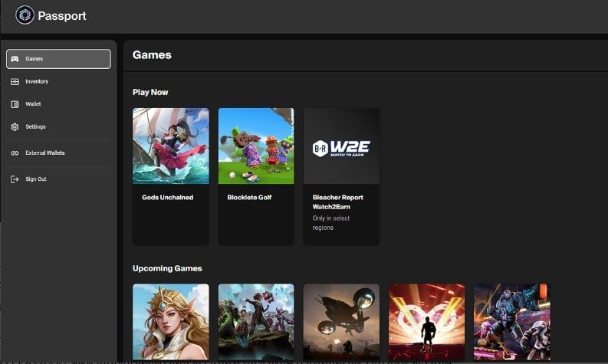Click the Settings gear icon
The height and width of the screenshot is (364, 608).
[x=15, y=126]
